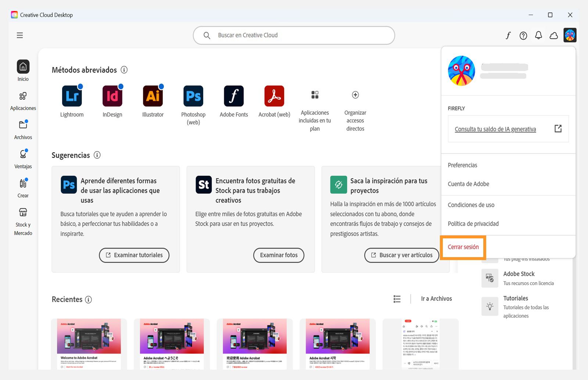Show info for Métodos abreviados
The image size is (588, 380).
click(124, 70)
